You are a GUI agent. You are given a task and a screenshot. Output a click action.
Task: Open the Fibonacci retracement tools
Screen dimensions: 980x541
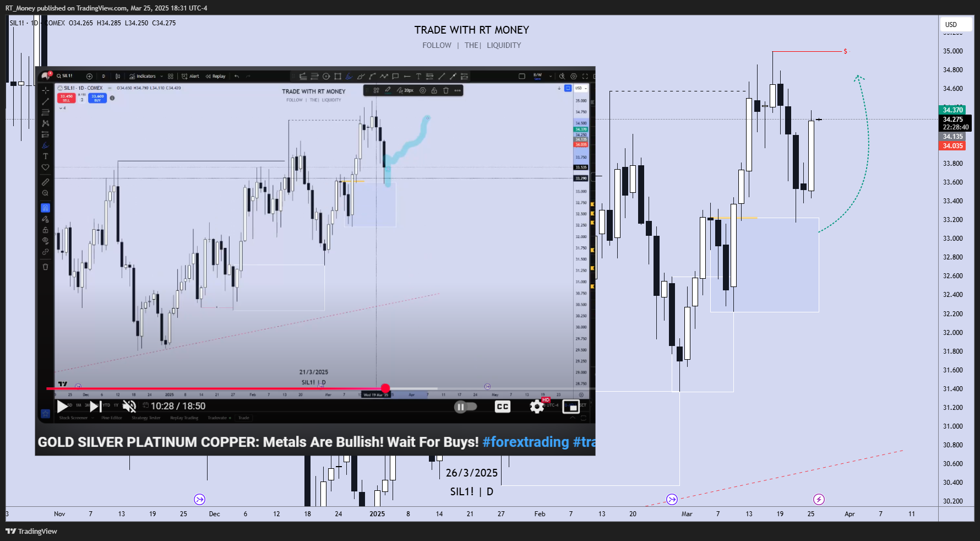pyautogui.click(x=45, y=112)
